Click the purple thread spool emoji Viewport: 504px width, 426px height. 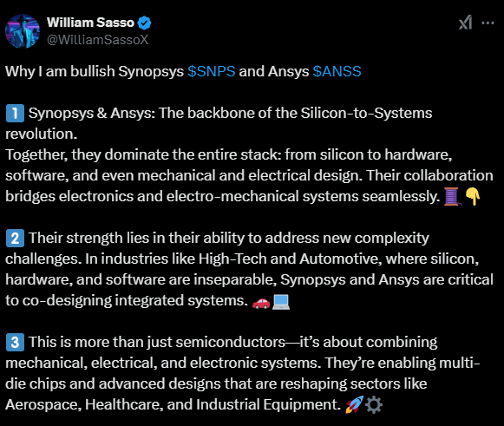click(x=452, y=196)
